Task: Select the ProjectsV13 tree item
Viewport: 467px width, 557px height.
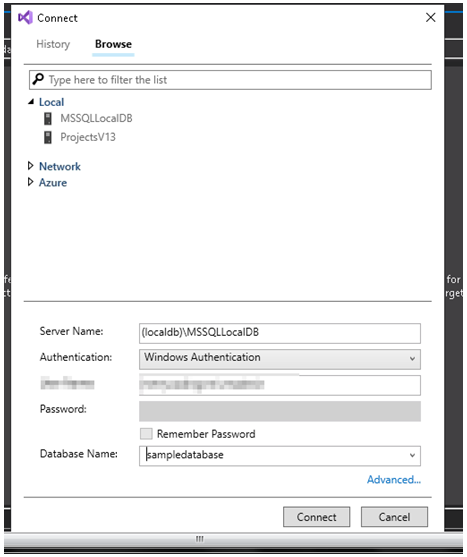Action: coord(88,137)
